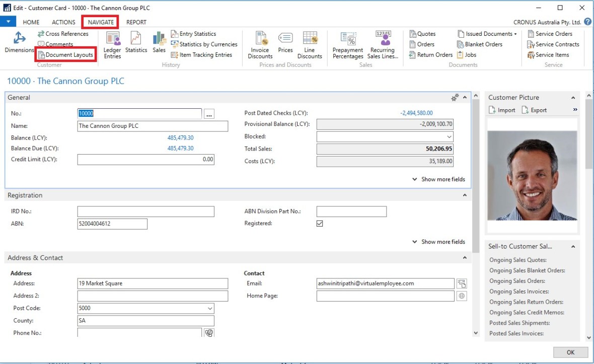
Task: Click the OK button
Action: pyautogui.click(x=570, y=352)
